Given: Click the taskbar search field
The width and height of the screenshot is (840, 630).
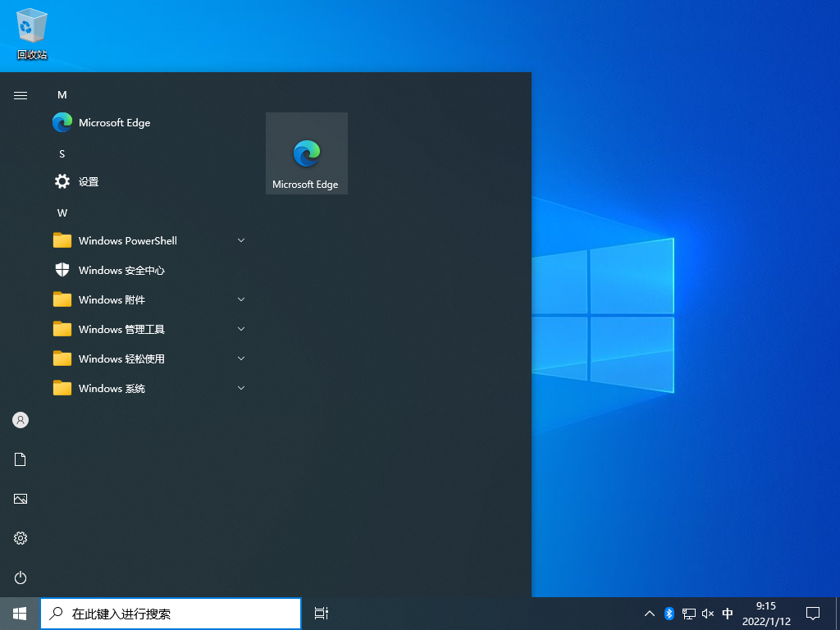Looking at the screenshot, I should tap(170, 613).
